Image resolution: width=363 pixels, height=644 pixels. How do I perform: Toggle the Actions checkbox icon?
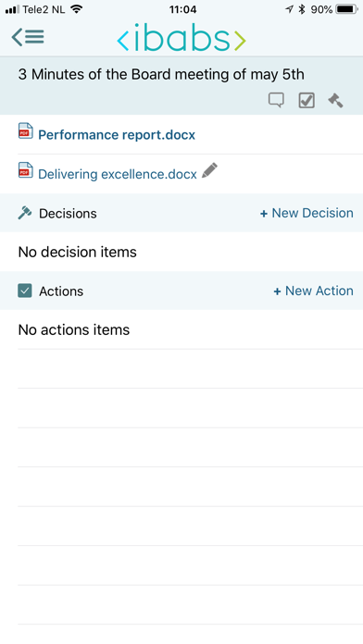pos(25,291)
